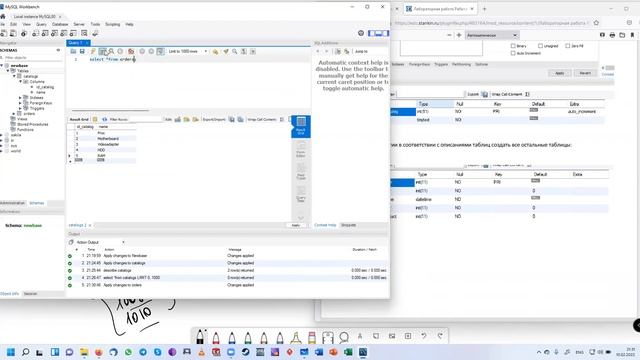Toggle Wrap Cell Content in result toolbar
Screen dimensions: 640x360
282,119
